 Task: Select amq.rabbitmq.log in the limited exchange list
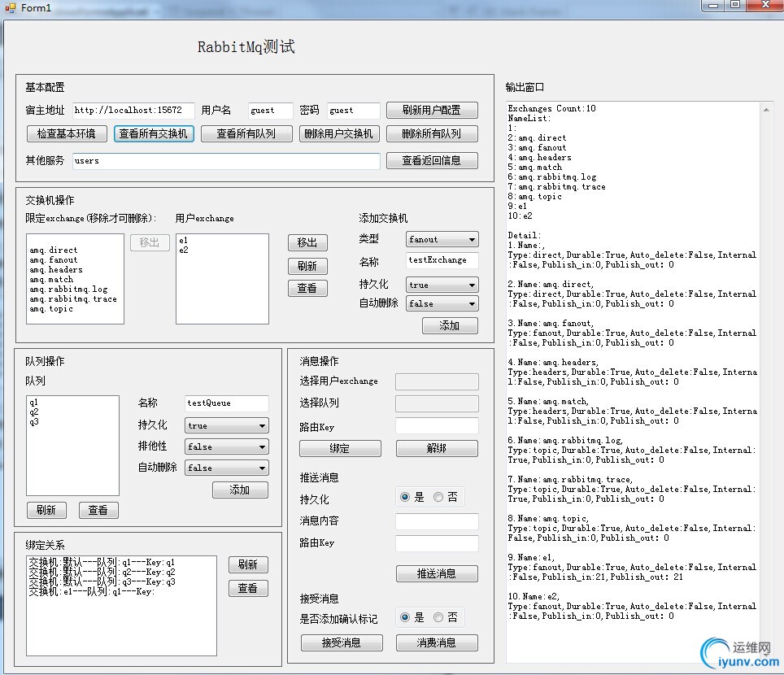(x=68, y=289)
